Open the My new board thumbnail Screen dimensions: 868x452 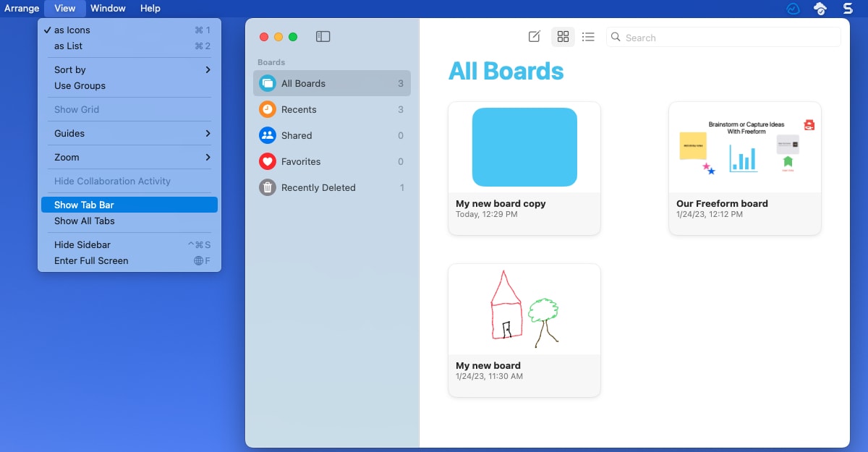(524, 307)
